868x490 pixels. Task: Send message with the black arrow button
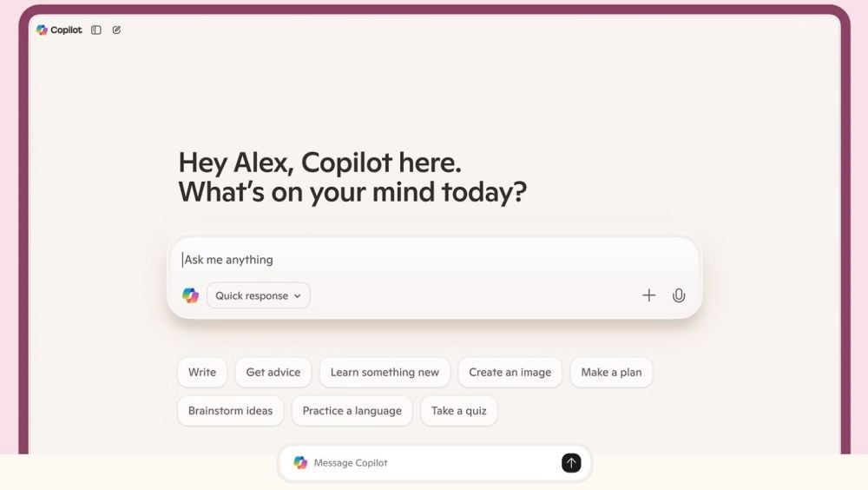571,463
